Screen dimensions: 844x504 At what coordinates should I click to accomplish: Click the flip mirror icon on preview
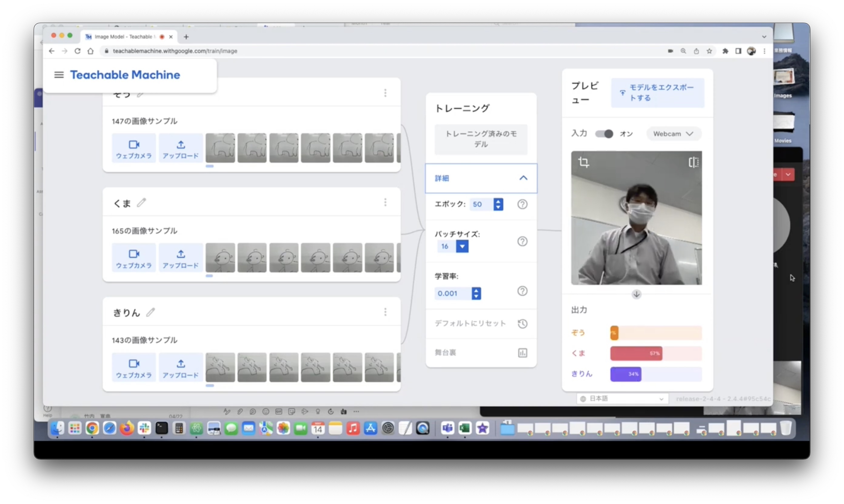click(693, 162)
